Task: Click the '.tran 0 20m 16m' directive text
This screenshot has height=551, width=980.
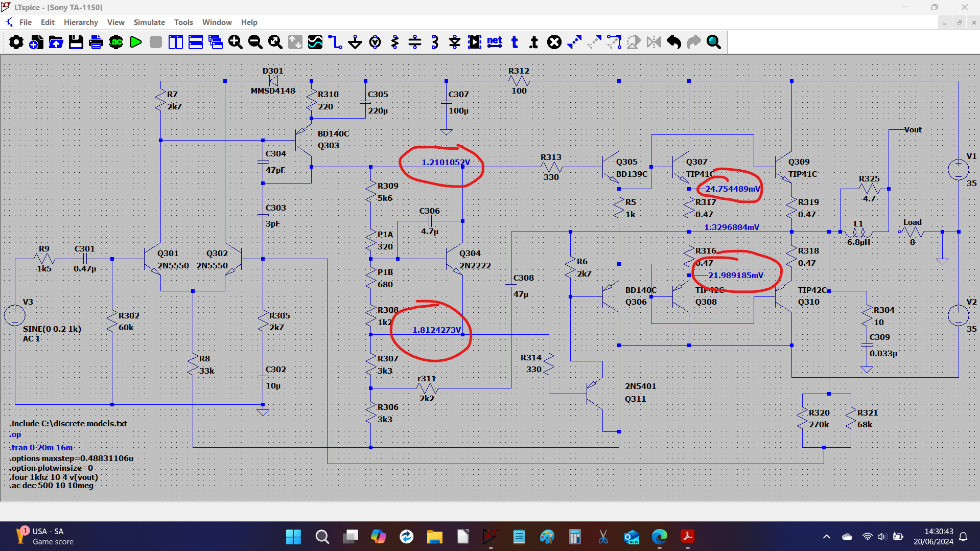Action: tap(41, 447)
